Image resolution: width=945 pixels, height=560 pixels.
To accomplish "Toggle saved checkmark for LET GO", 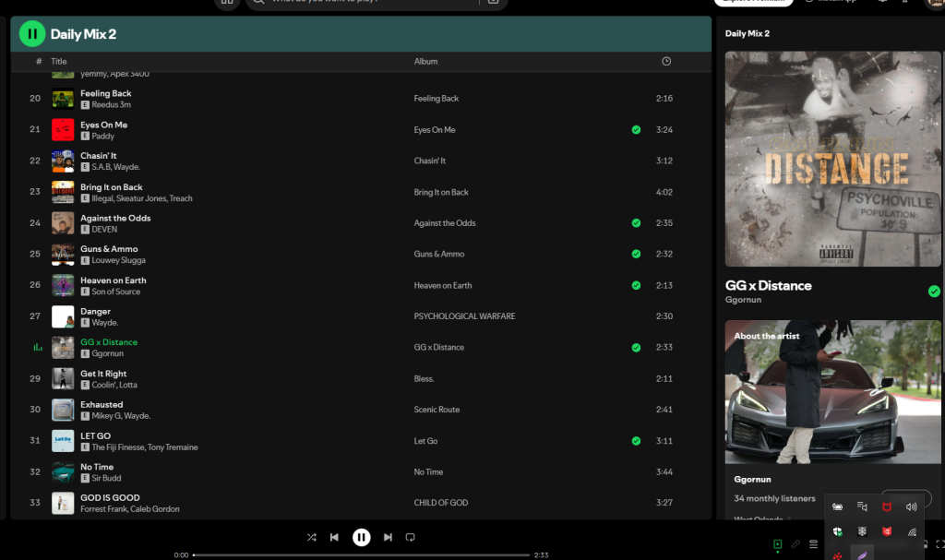I will 636,441.
